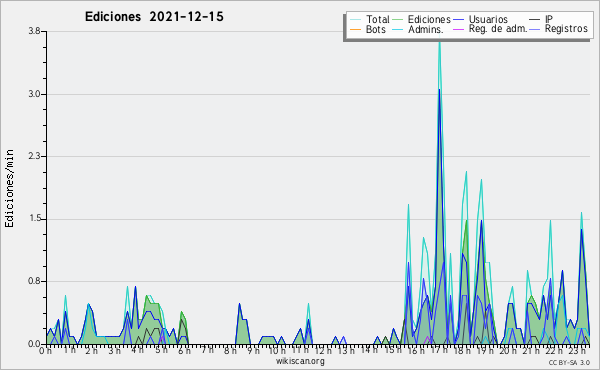Click the wikiscan.org label below the chart
Viewport: 600px width, 370px height.
[x=300, y=361]
